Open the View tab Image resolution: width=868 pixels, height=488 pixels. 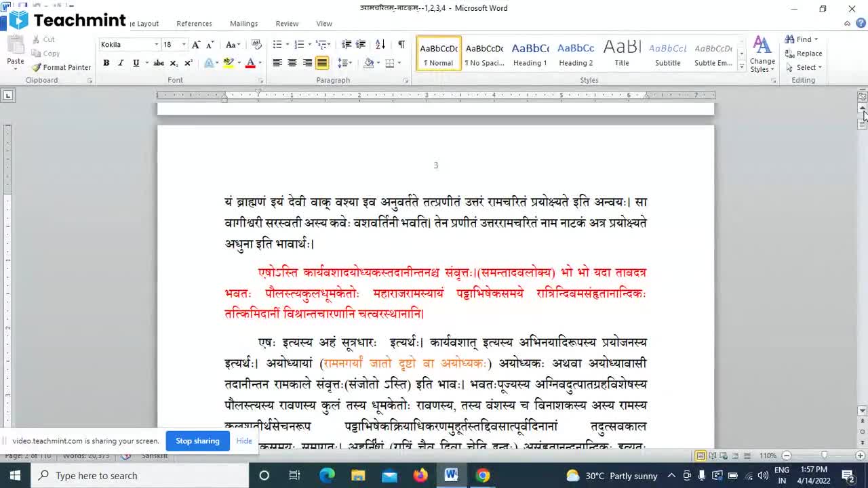coord(324,24)
